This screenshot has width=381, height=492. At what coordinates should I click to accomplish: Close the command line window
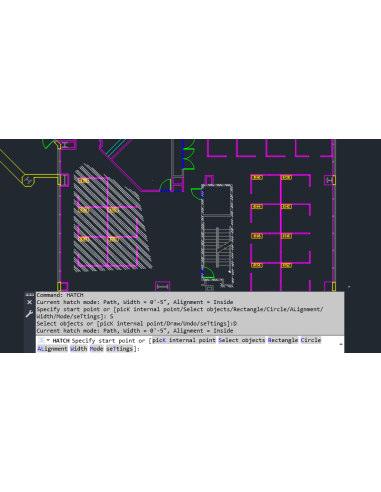click(29, 302)
